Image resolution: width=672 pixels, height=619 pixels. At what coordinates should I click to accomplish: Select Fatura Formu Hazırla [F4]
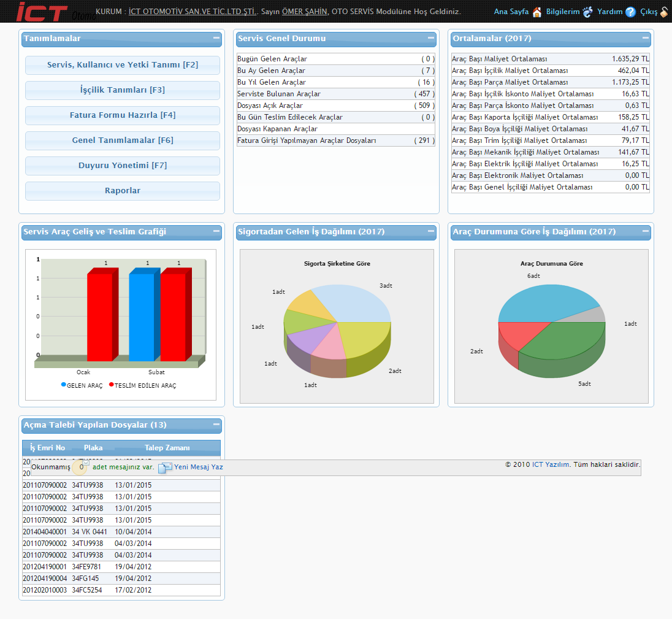[x=123, y=115]
